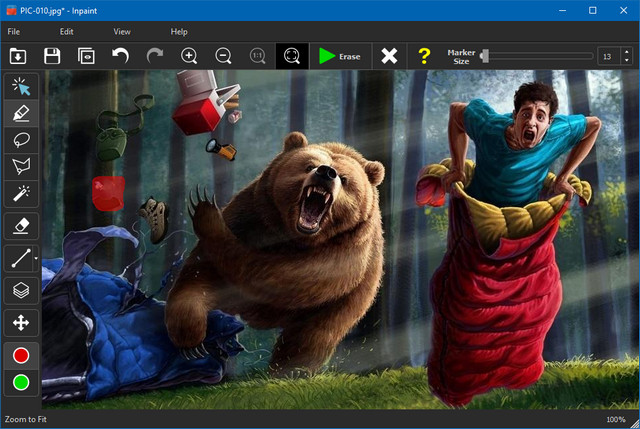Select the Polygonal Lasso tool
The height and width of the screenshot is (429, 640).
coord(20,167)
